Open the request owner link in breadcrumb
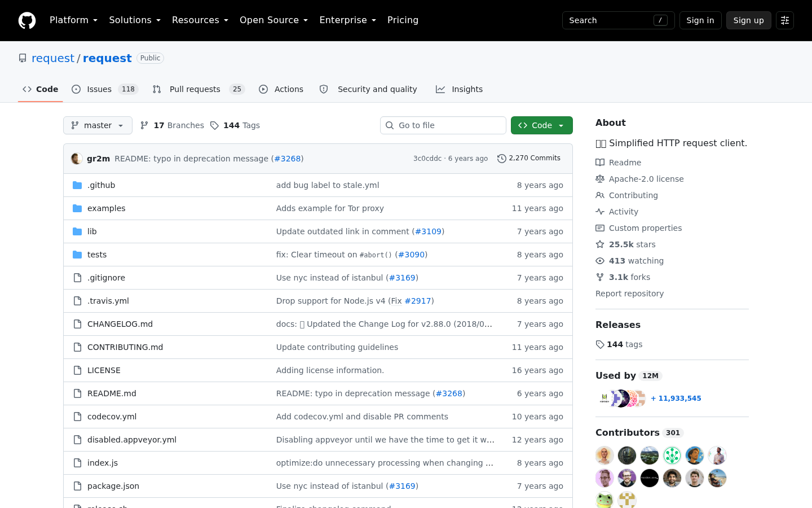812x508 pixels. pyautogui.click(x=53, y=58)
